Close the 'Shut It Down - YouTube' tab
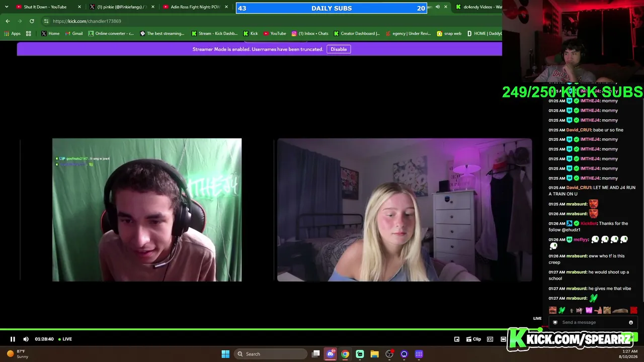Screen dimensions: 644x362 [79, 7]
